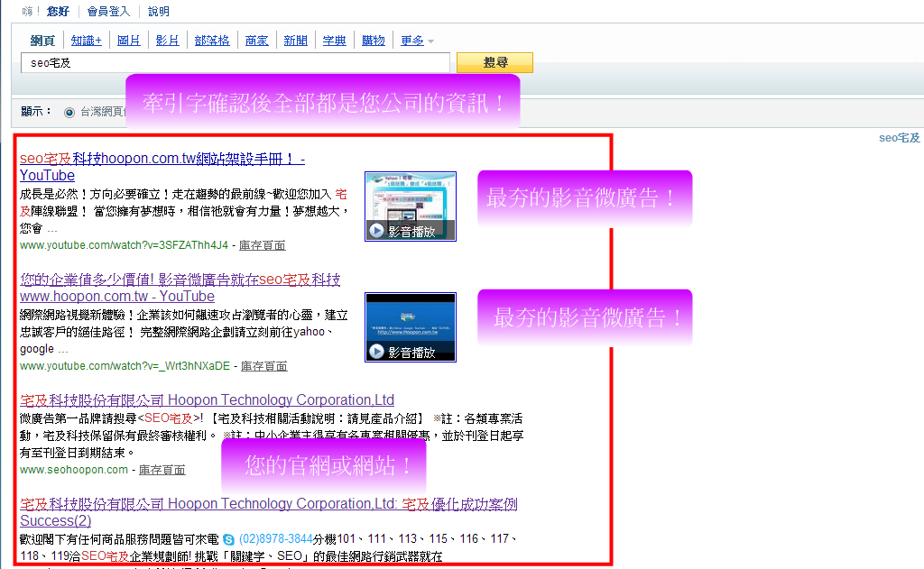The width and height of the screenshot is (924, 569).
Task: Open the 知識+ search tab
Action: (x=87, y=41)
